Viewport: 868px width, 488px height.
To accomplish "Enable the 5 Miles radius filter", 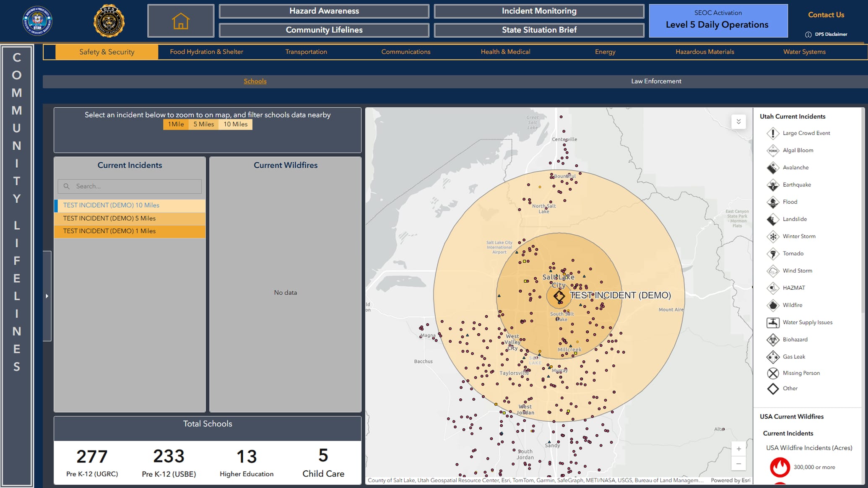I will point(203,124).
